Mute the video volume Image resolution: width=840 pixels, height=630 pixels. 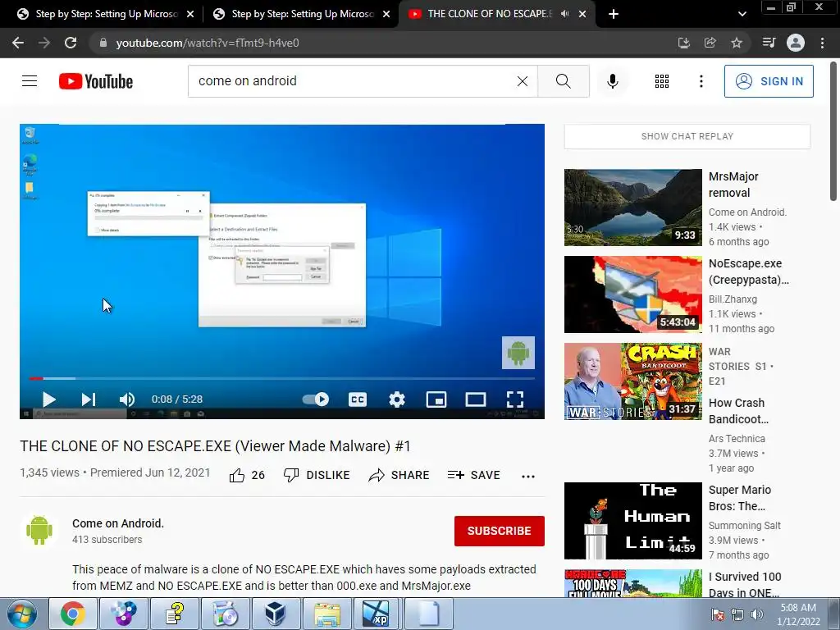127,399
